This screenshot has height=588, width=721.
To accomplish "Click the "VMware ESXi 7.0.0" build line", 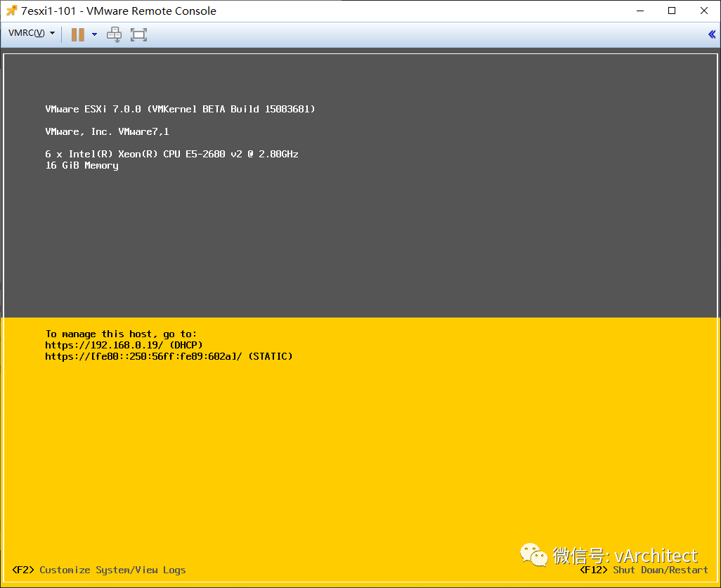I will click(x=180, y=109).
